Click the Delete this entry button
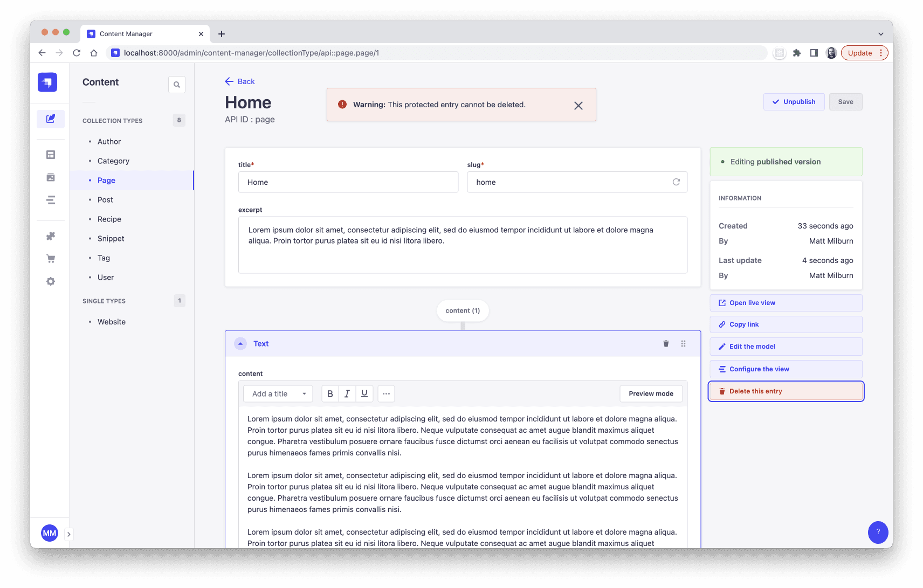 point(786,391)
